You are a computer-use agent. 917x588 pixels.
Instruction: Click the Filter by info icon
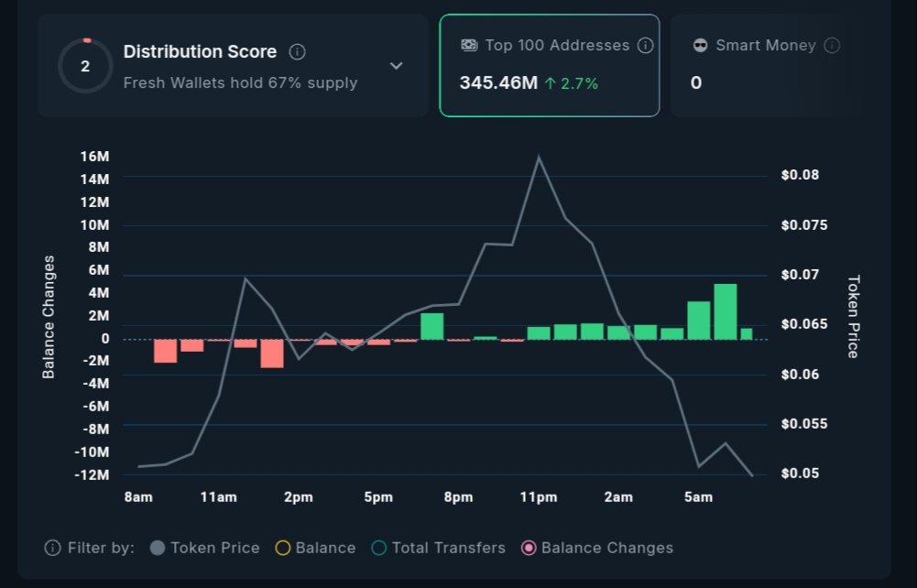[53, 548]
